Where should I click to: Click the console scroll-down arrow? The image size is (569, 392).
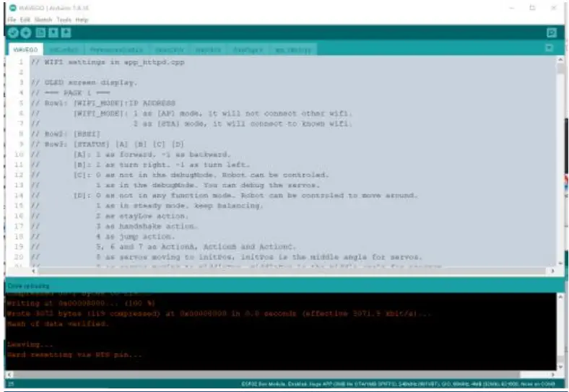coord(560,367)
